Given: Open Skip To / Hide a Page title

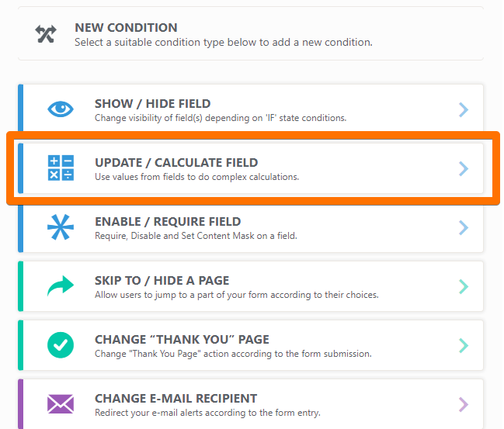Looking at the screenshot, I should click(162, 281).
